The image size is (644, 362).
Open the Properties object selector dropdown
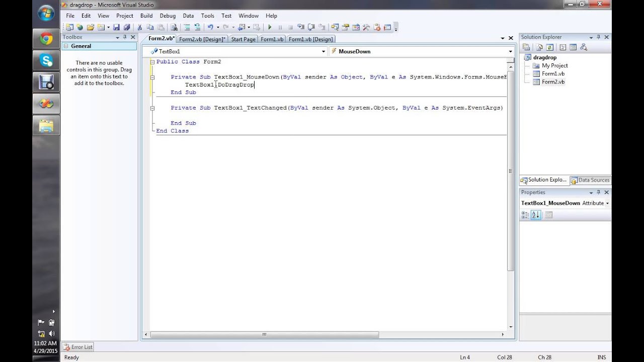click(x=607, y=203)
